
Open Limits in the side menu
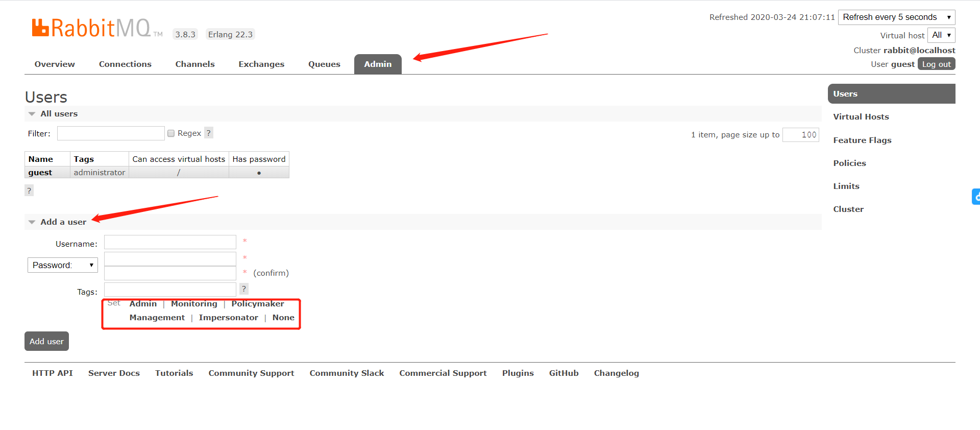(846, 186)
